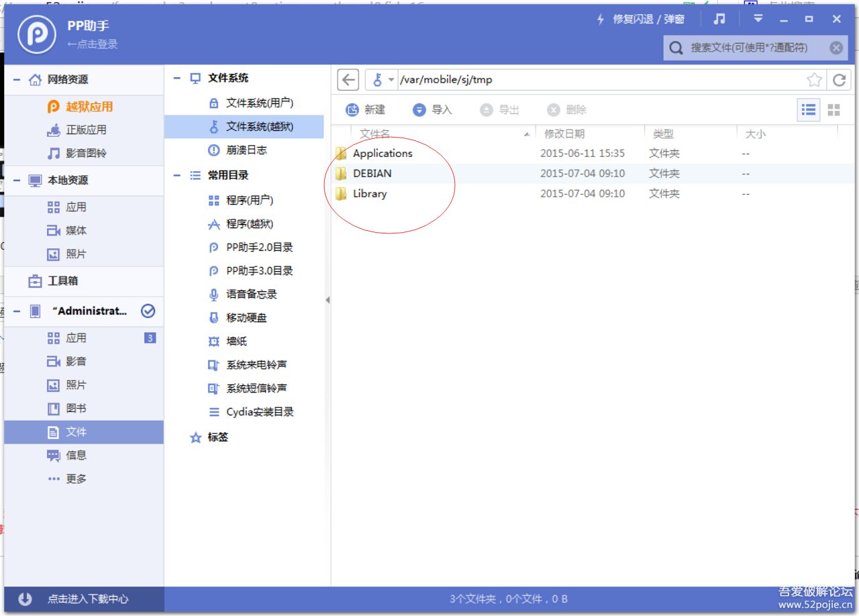Screen dimensions: 859x616
Task: Bookmark the current path with the star
Action: pyautogui.click(x=815, y=80)
